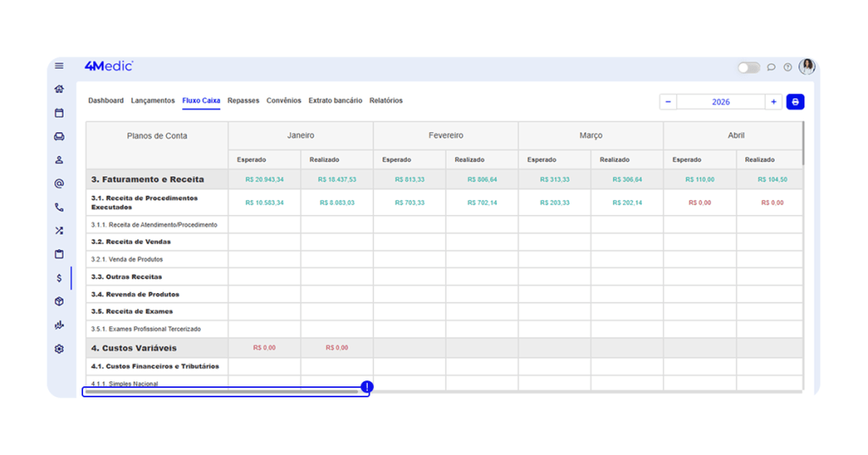
Task: Open the Relatórios tab
Action: (x=386, y=101)
